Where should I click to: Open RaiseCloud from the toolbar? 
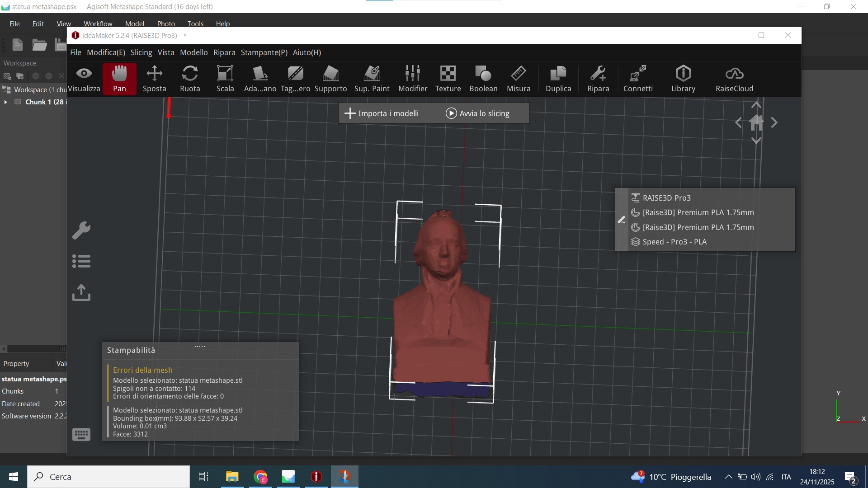click(x=734, y=79)
